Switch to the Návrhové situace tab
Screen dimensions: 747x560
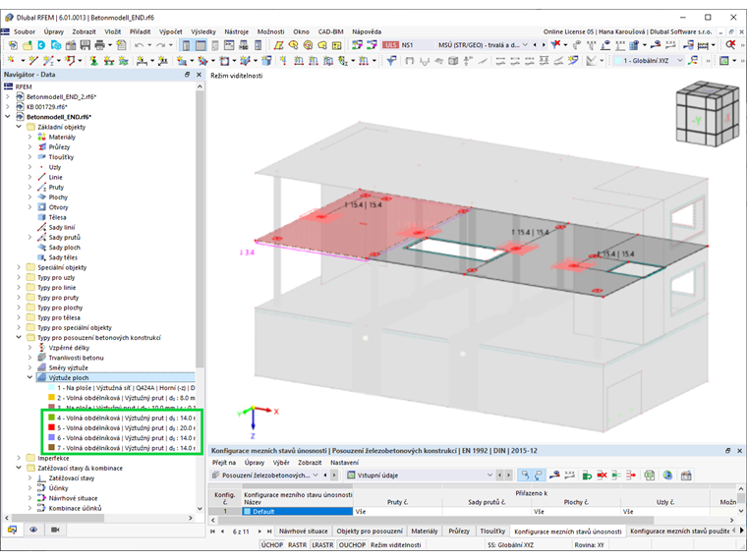coord(304,531)
